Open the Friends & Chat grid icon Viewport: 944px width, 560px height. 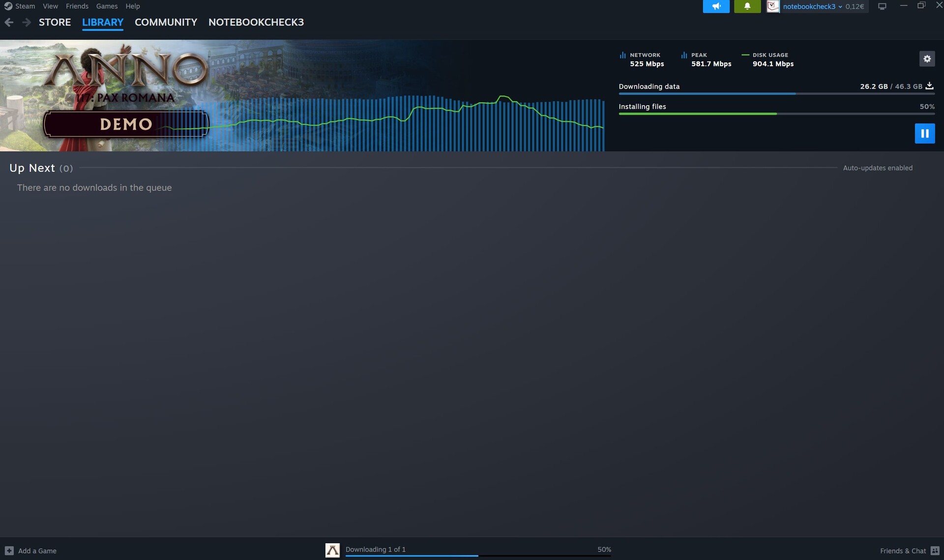click(x=935, y=551)
